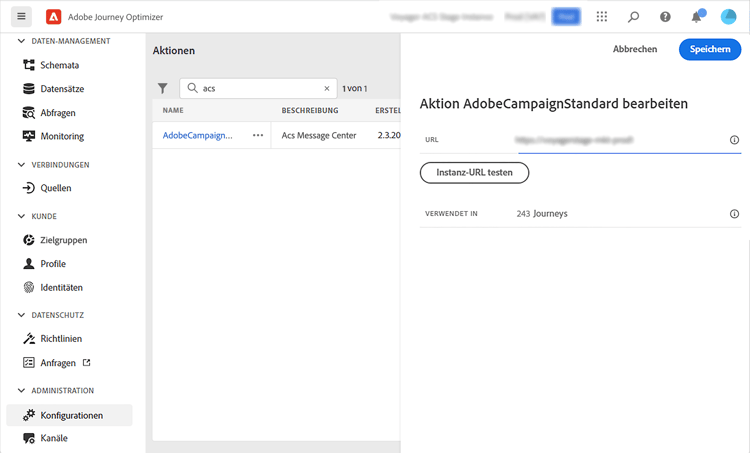This screenshot has height=453, width=750.
Task: Open the help question mark icon
Action: 665,17
